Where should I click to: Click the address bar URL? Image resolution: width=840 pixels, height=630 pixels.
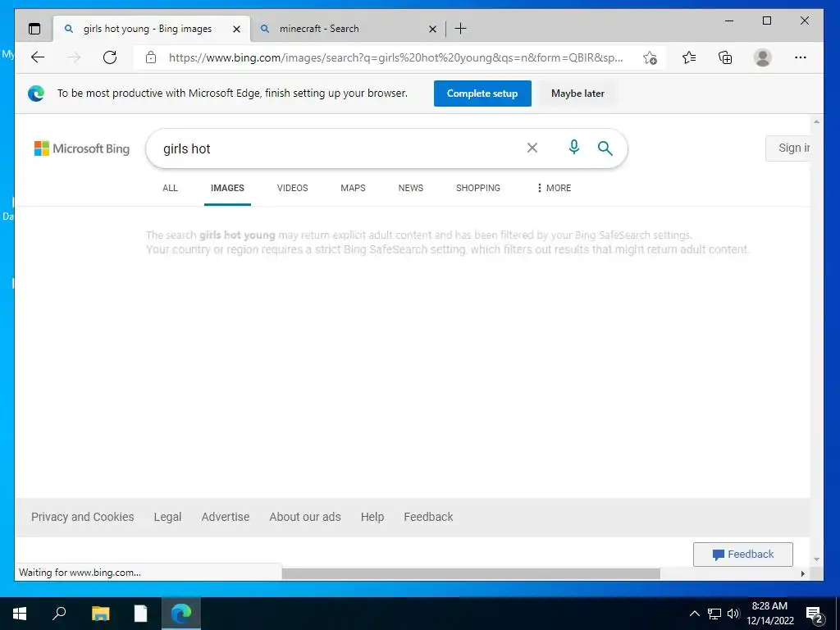(x=395, y=58)
